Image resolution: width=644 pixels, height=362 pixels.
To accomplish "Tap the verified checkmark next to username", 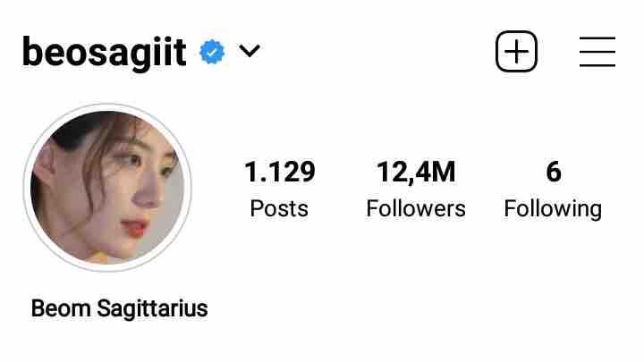I will [x=212, y=52].
